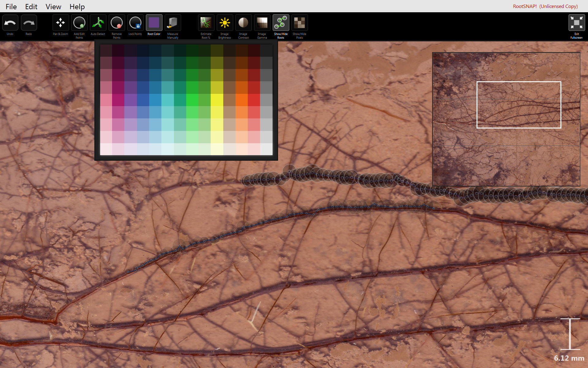Select the Add/Edit Points tool
Image resolution: width=588 pixels, height=368 pixels.
point(79,23)
